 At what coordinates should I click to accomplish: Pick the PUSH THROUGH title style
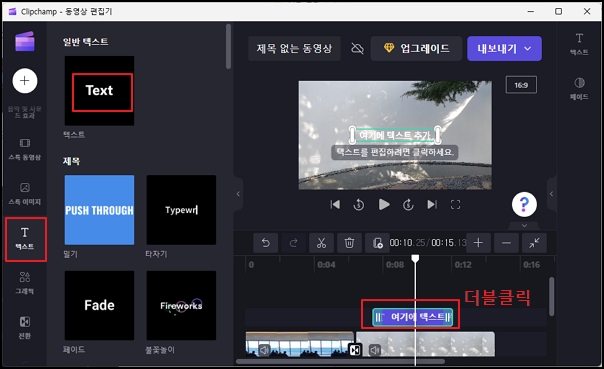[x=99, y=210]
